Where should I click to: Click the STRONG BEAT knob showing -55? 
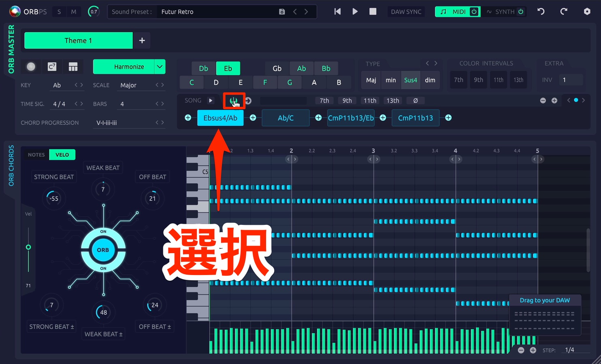[53, 198]
